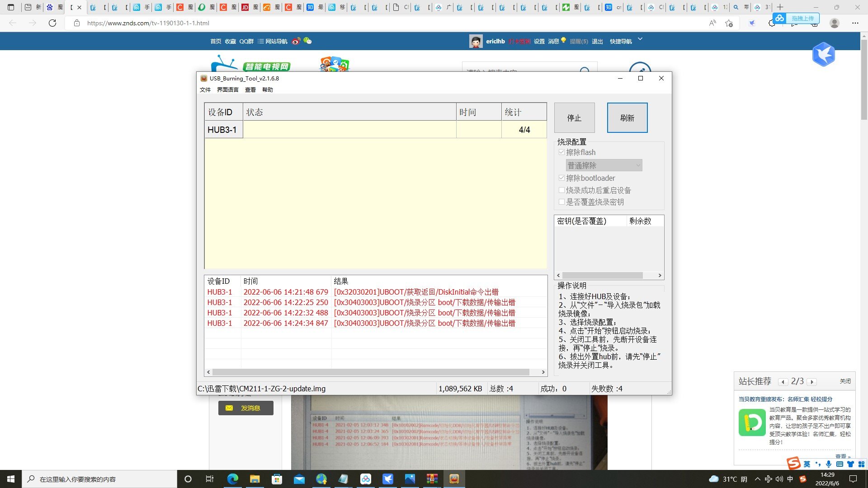Click the 状态 column header
This screenshot has width=868, height=488.
tap(349, 112)
